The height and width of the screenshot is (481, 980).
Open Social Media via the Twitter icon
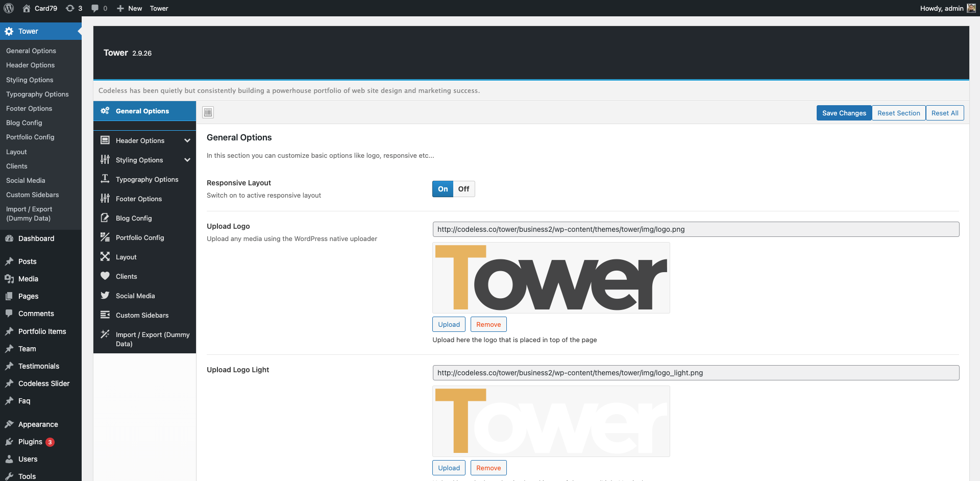pos(105,296)
